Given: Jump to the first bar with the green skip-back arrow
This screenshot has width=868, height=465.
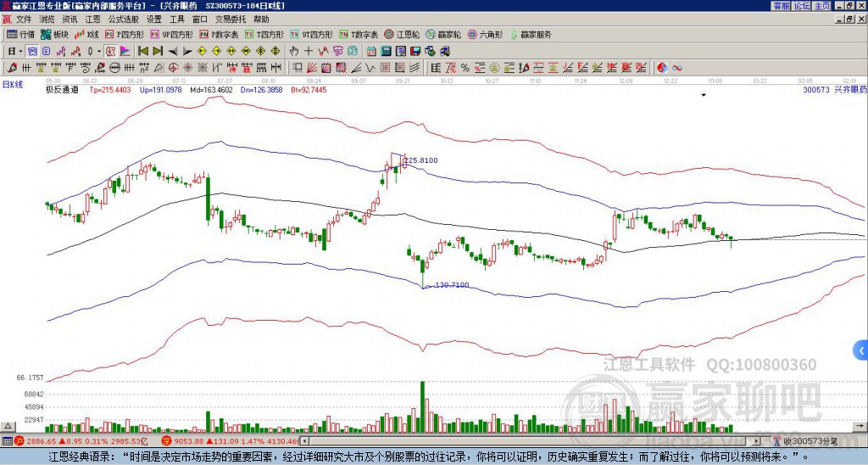Looking at the screenshot, I should coord(142,51).
